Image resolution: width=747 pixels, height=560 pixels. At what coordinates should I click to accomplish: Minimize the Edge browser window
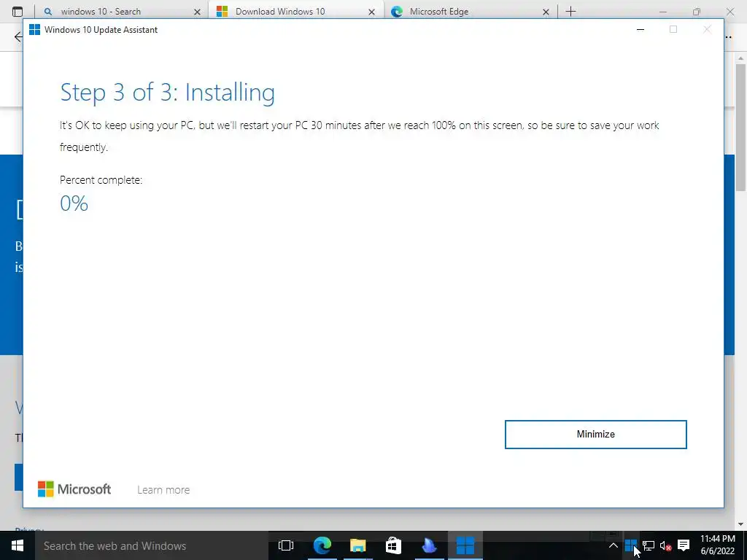point(662,12)
